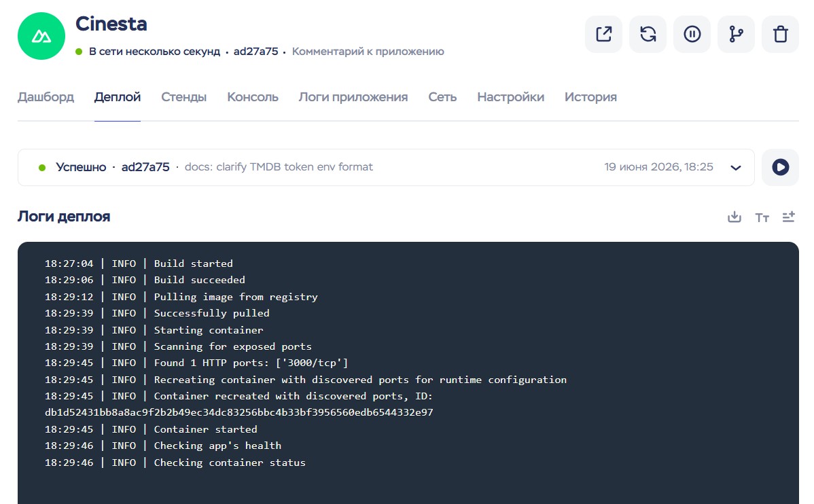Delete the app with the trash icon

[780, 34]
